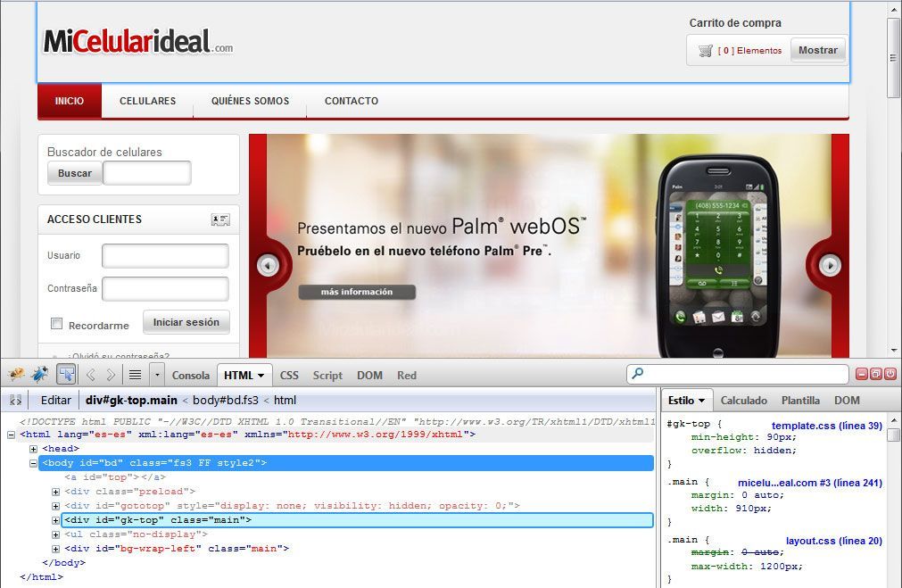Collapse the html root node
The image size is (902, 588).
click(x=11, y=435)
